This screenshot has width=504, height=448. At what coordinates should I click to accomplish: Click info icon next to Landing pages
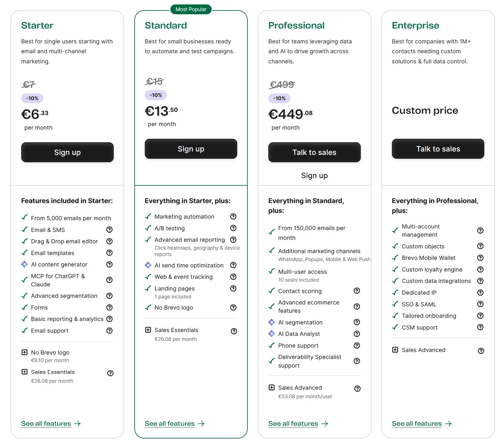coord(233,288)
